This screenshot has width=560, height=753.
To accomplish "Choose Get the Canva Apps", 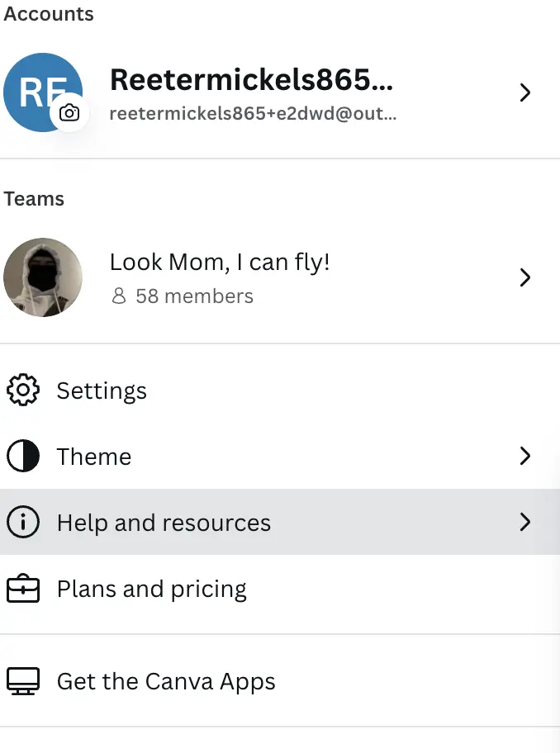I will [x=280, y=681].
